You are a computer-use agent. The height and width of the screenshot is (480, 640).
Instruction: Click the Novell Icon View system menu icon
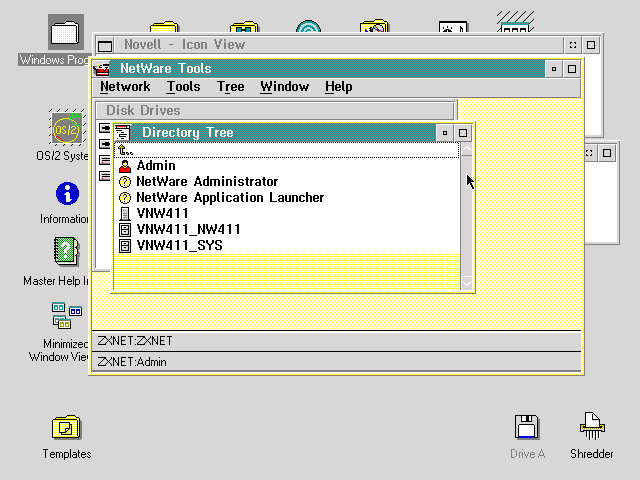pos(105,45)
